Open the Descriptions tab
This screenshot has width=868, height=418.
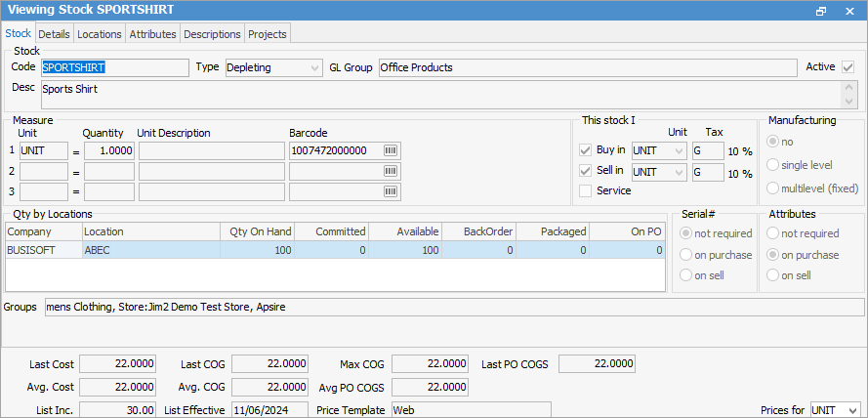tap(212, 34)
